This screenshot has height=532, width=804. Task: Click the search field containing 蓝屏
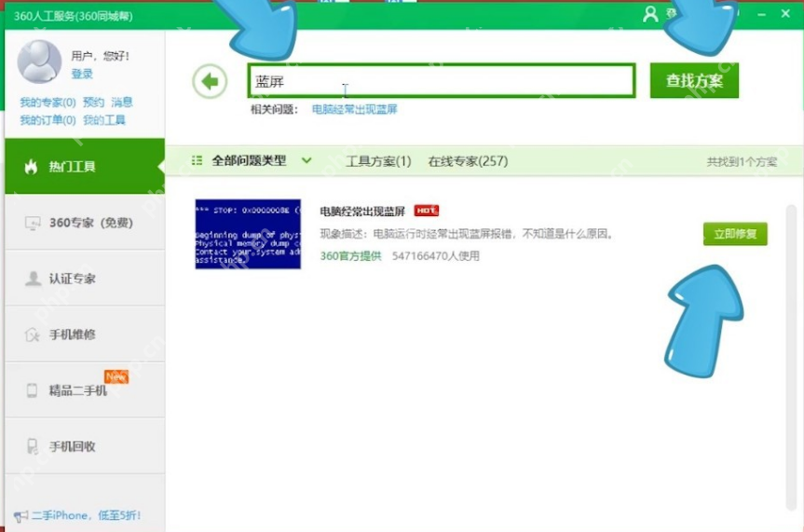(442, 80)
